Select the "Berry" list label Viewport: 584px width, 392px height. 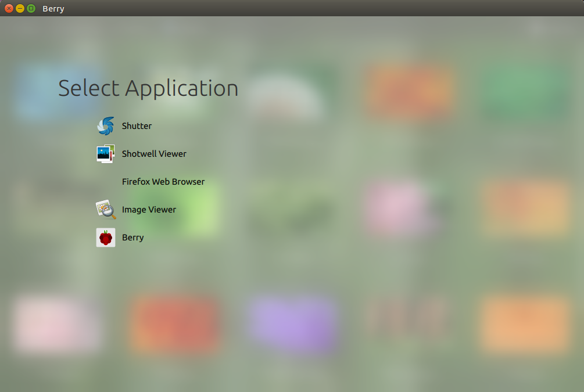tap(133, 238)
